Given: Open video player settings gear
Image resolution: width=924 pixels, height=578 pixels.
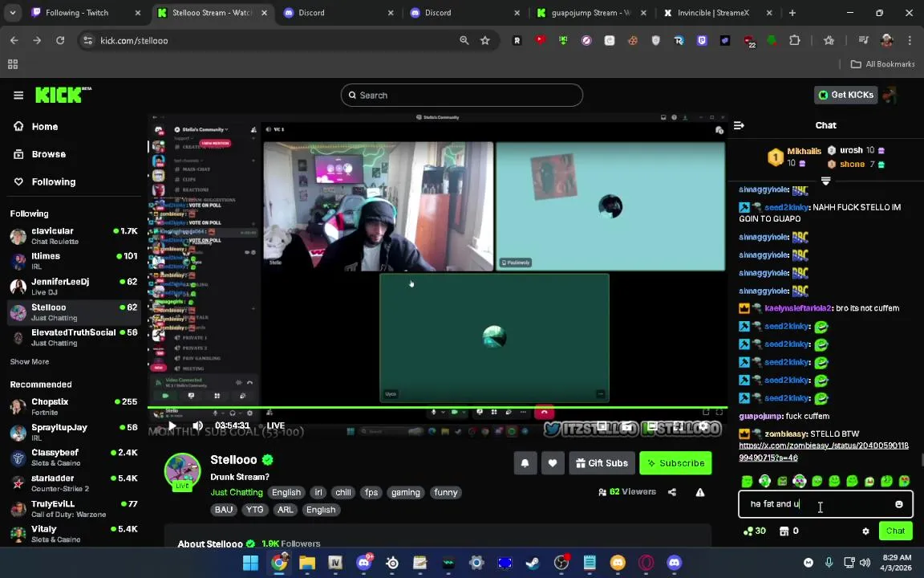Looking at the screenshot, I should click(x=703, y=425).
